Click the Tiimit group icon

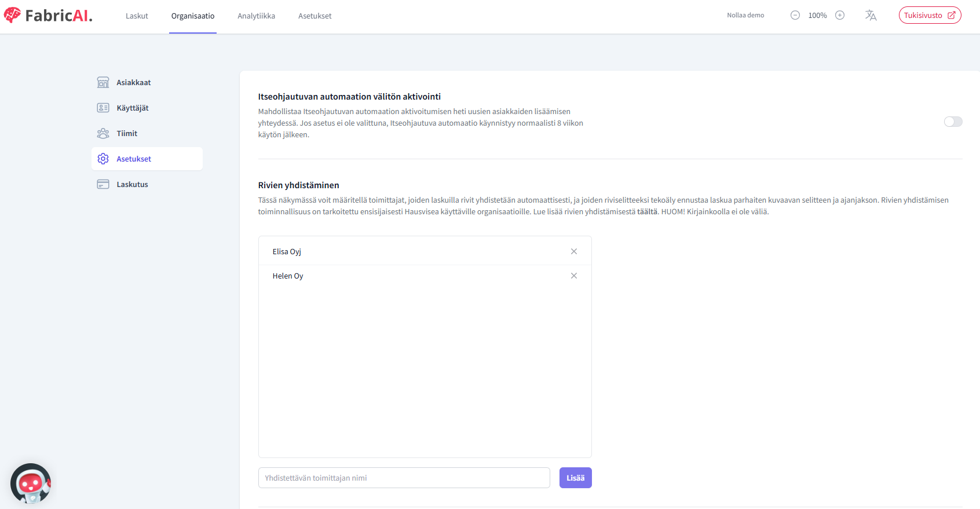click(x=103, y=133)
